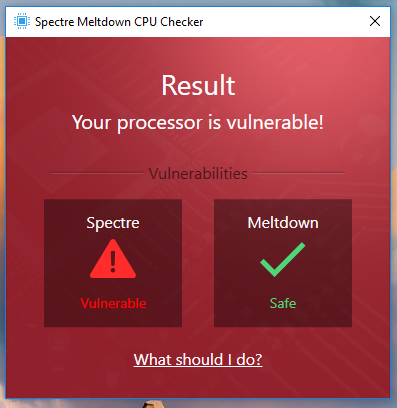The width and height of the screenshot is (397, 408).
Task: Select the green "Safe" status text
Action: [x=283, y=303]
